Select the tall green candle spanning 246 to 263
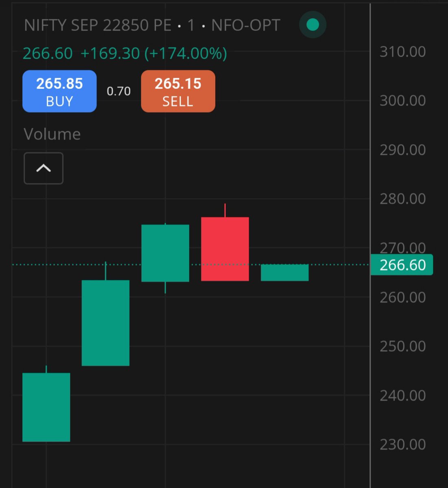This screenshot has width=448, height=488. click(x=106, y=323)
